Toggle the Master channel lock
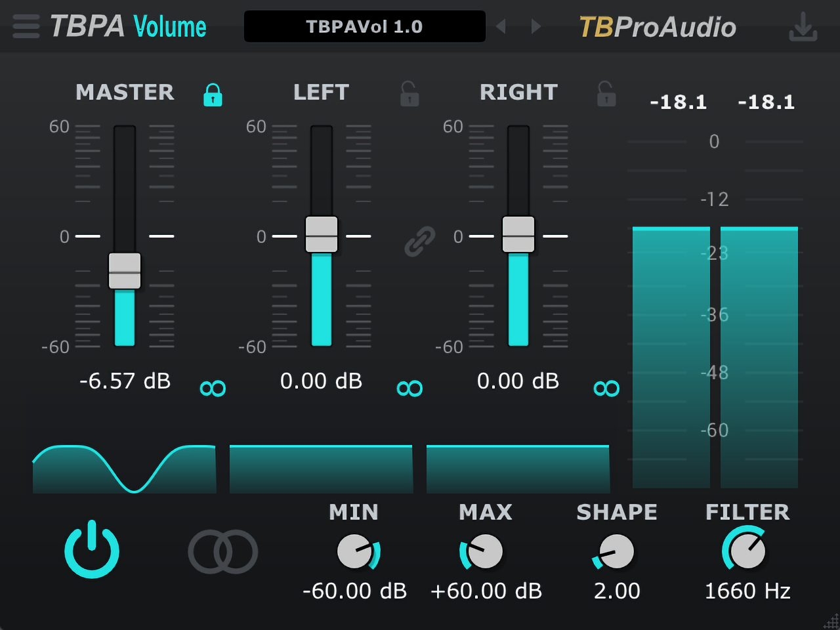The image size is (840, 630). pos(213,94)
